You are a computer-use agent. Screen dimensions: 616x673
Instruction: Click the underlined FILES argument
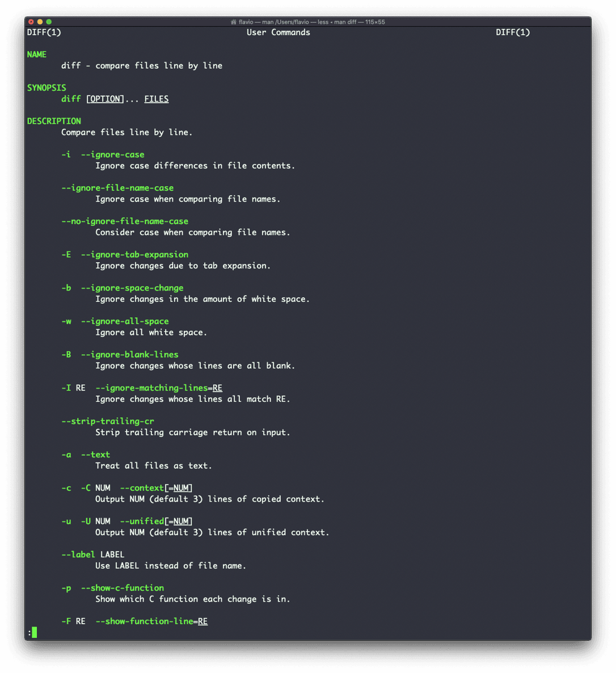point(156,99)
